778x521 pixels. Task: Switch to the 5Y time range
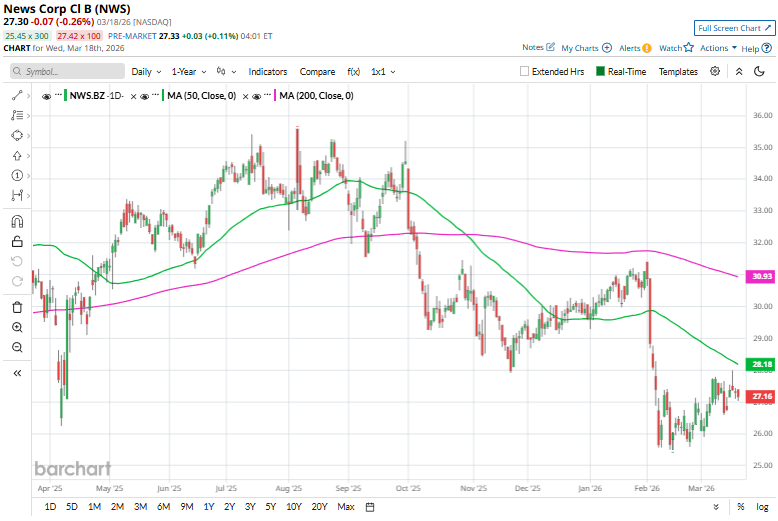(271, 507)
